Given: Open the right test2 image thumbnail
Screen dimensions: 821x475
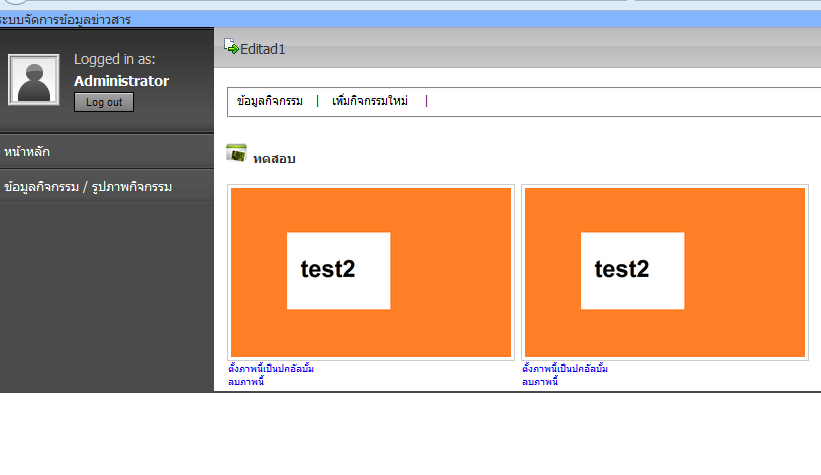Looking at the screenshot, I should coord(664,272).
